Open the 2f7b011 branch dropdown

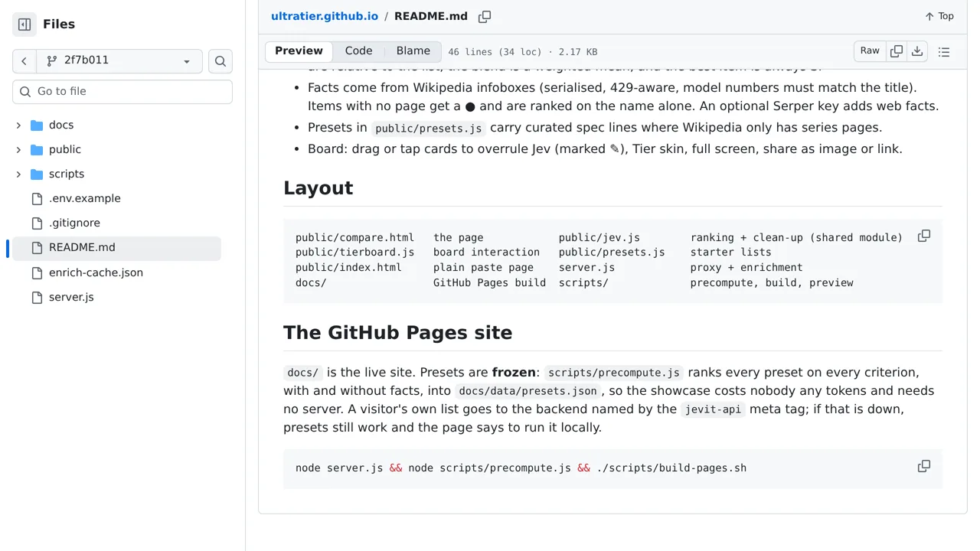[x=119, y=61]
